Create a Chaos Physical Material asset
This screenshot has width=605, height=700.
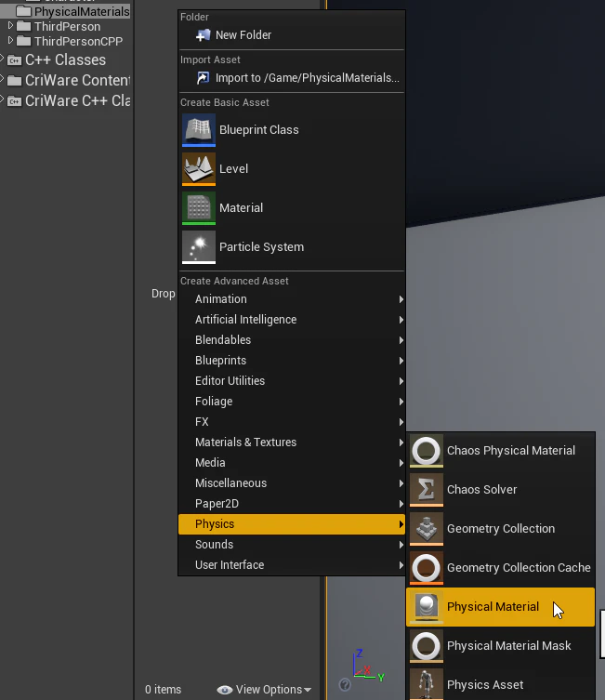pos(500,451)
